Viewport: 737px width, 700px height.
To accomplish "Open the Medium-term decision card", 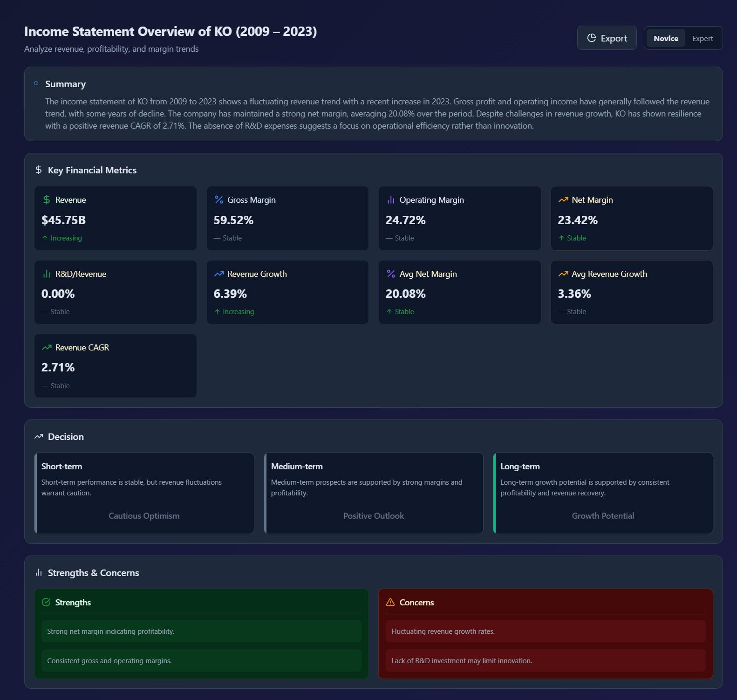I will coord(374,493).
